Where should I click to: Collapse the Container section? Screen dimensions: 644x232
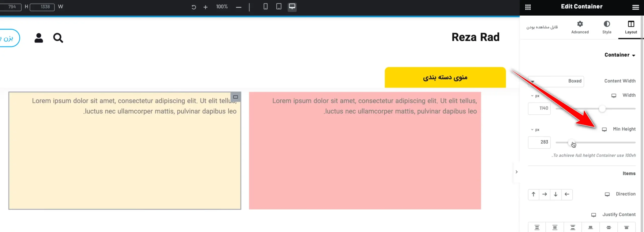620,55
